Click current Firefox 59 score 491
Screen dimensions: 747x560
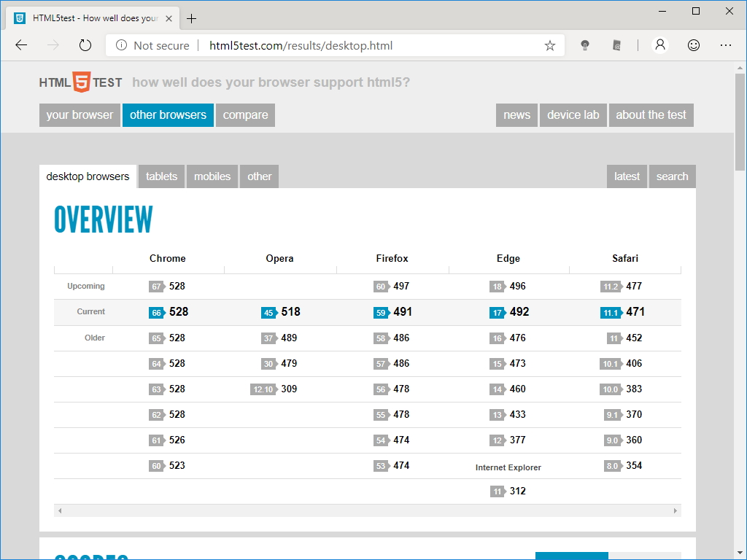tap(392, 312)
